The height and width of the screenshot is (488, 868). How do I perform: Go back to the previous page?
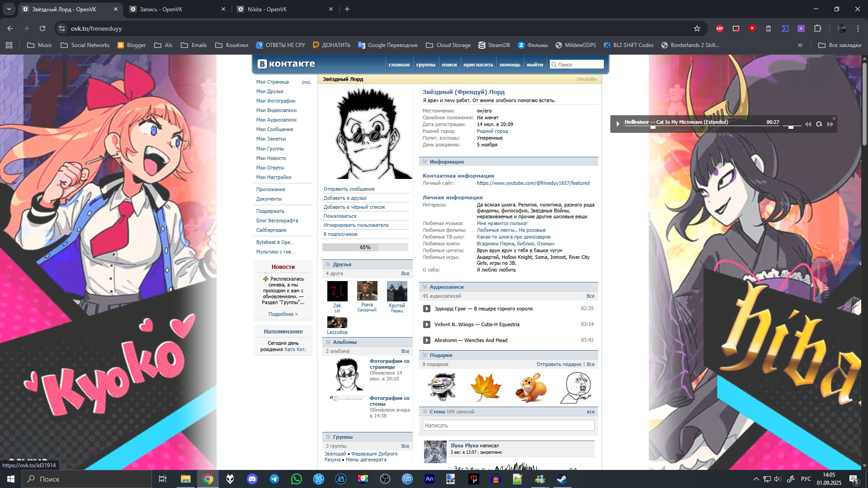[10, 28]
